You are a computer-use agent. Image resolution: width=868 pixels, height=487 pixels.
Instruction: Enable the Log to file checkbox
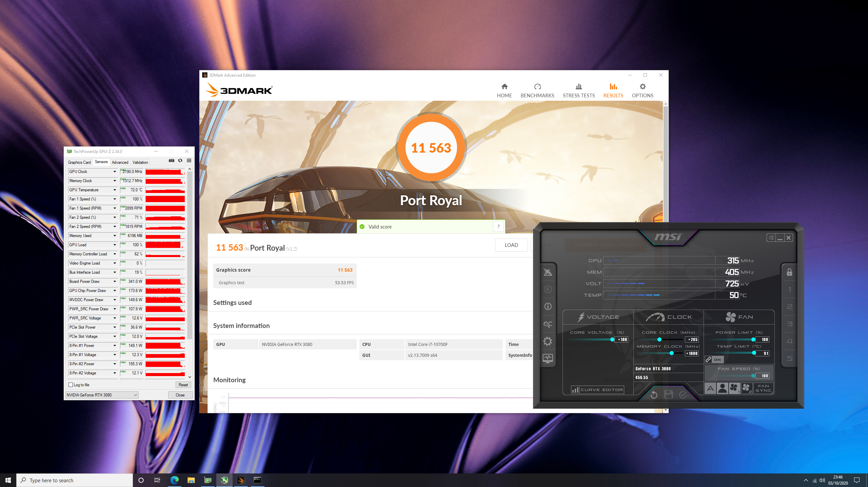coord(71,385)
